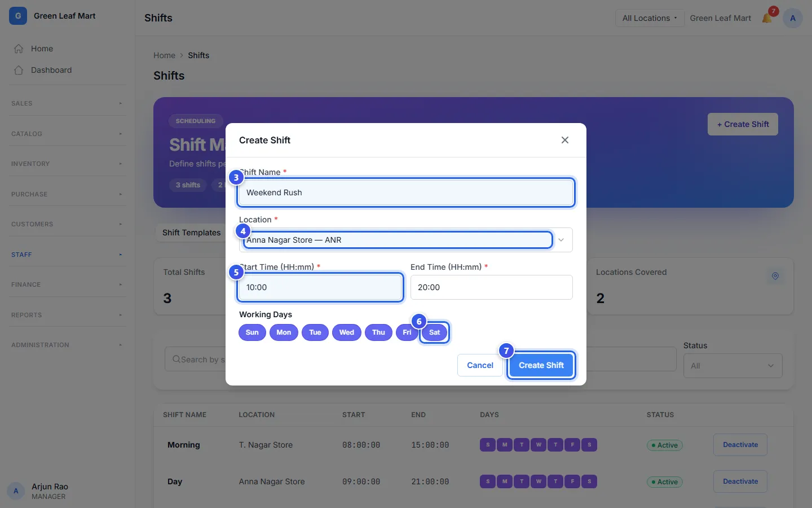Click the Active badge in Morning row
The image size is (812, 508).
(665, 445)
